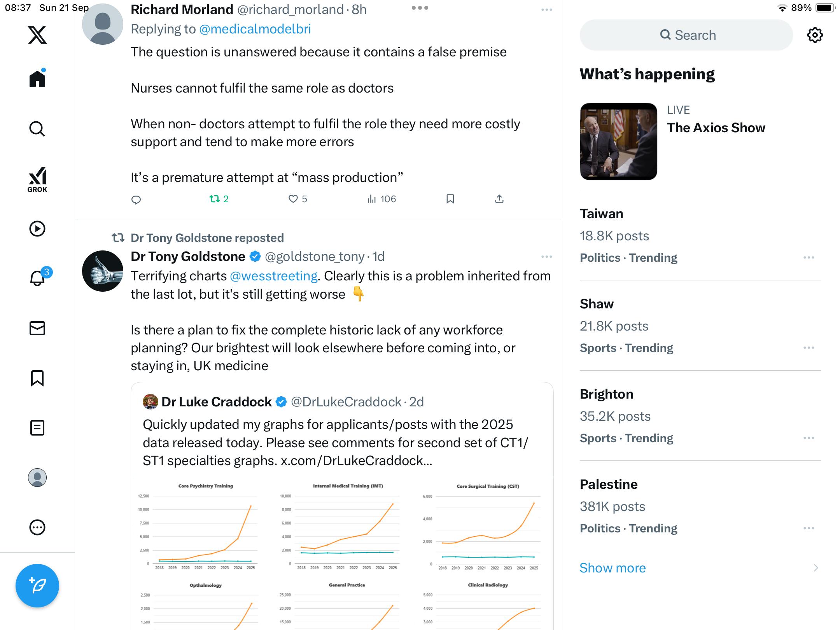This screenshot has height=630, width=840.
Task: Open the @wesstreeting mention link
Action: click(x=274, y=276)
